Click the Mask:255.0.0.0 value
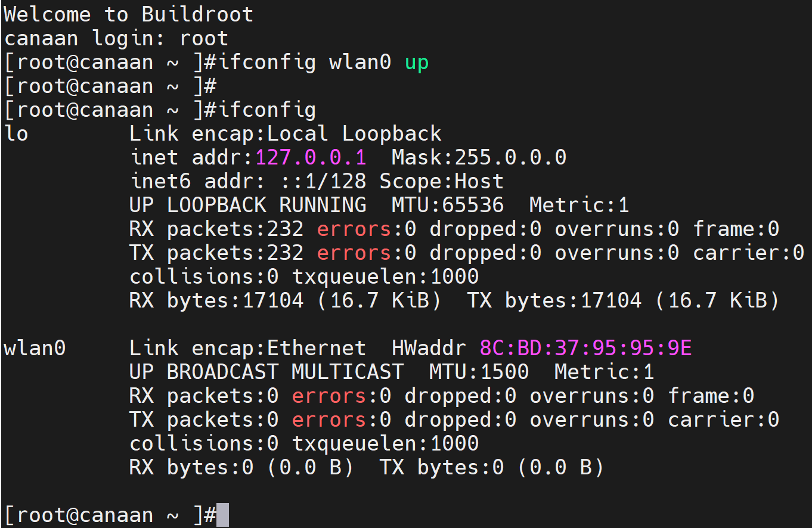 pyautogui.click(x=479, y=157)
